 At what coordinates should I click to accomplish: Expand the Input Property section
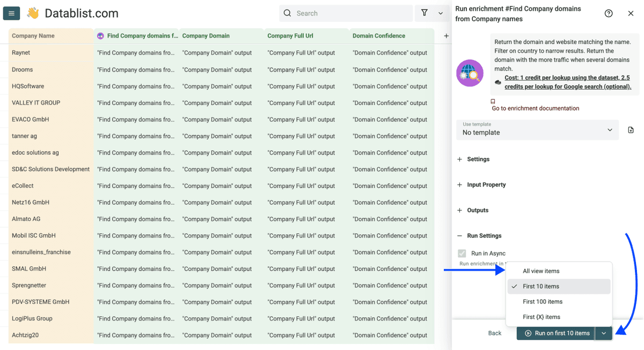tap(481, 185)
